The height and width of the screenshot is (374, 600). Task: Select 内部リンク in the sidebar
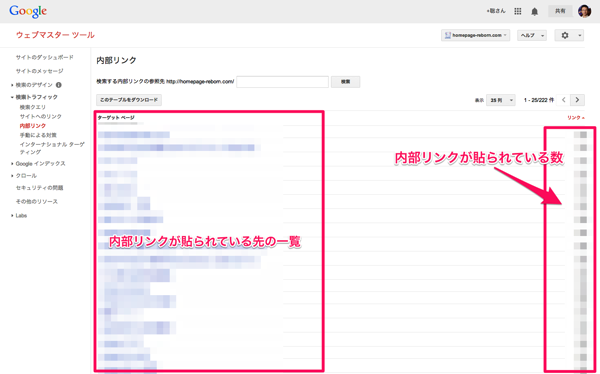coord(33,126)
